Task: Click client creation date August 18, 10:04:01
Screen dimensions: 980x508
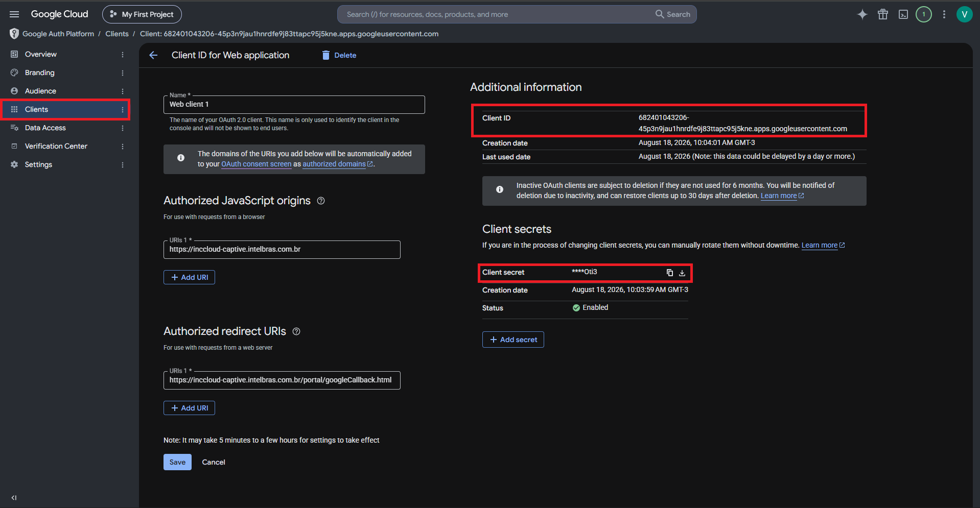Action: coord(696,142)
